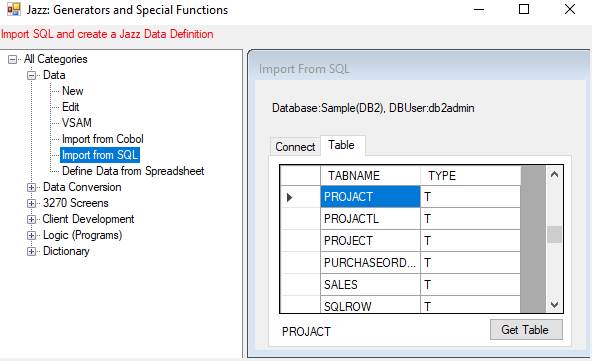592x361 pixels.
Task: Expand the Dictionary category
Action: click(x=32, y=251)
